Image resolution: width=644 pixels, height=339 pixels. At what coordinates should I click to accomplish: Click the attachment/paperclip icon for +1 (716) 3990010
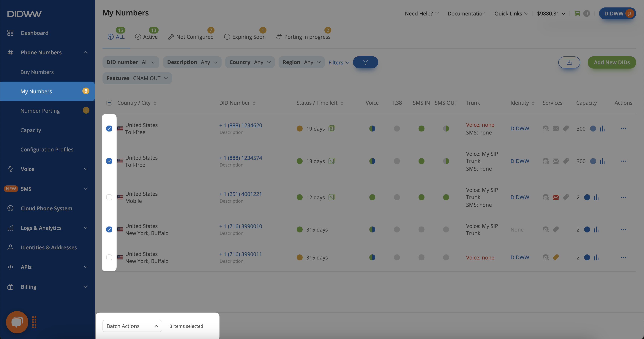click(556, 229)
